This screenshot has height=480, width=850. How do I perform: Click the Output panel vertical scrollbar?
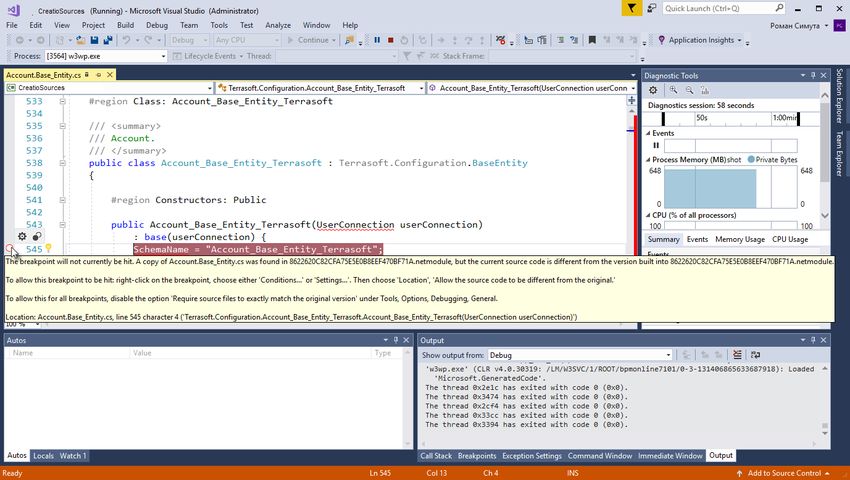tap(825, 401)
